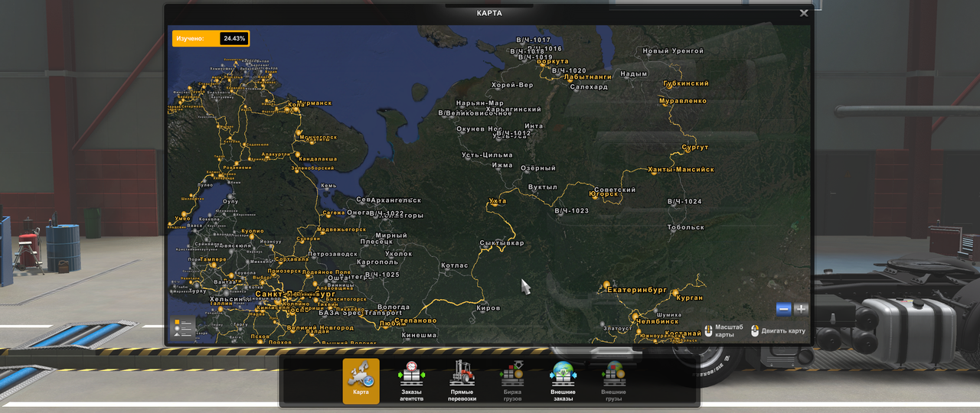Open the Карта map menu icon
Screen dimensions: 980x413
[x=361, y=381]
